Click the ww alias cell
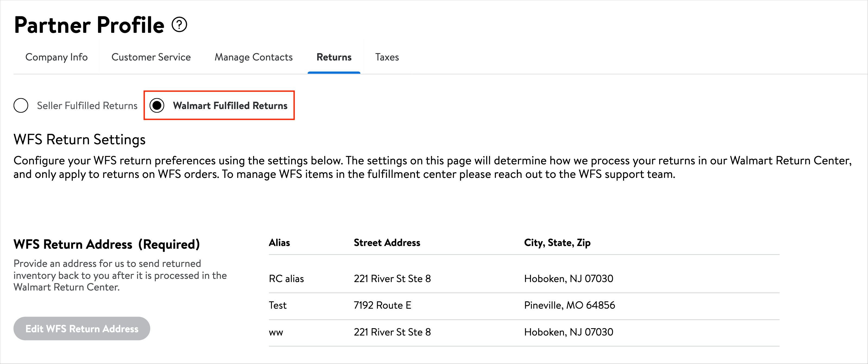The image size is (868, 364). pos(276,332)
